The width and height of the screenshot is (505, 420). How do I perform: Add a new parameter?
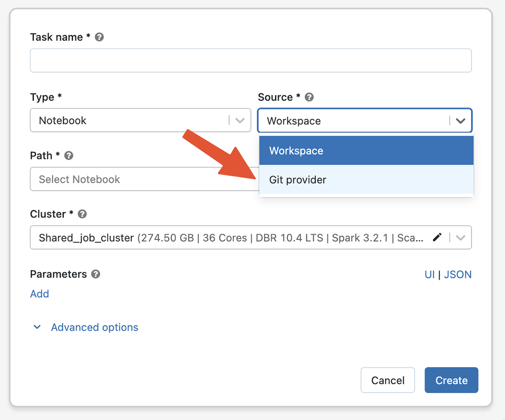tap(40, 294)
